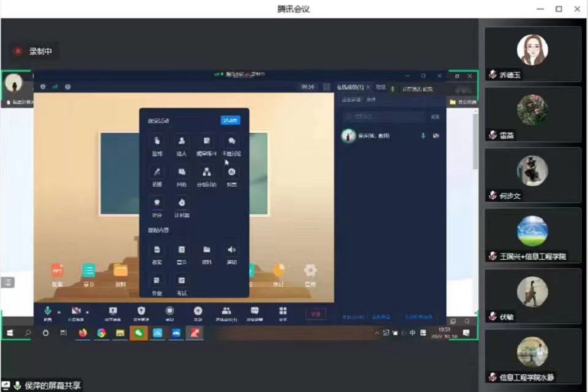Select 信息工程学院水静 participant tile
588x392 pixels.
(x=532, y=357)
